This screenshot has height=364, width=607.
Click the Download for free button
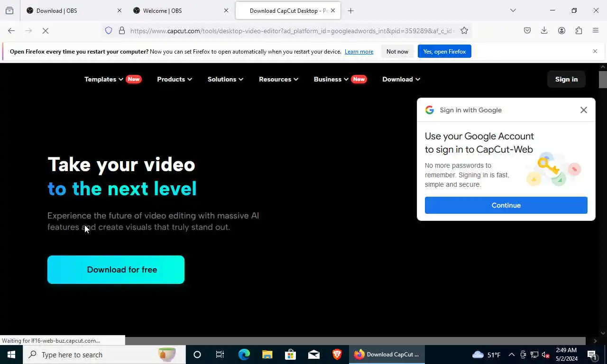click(116, 270)
